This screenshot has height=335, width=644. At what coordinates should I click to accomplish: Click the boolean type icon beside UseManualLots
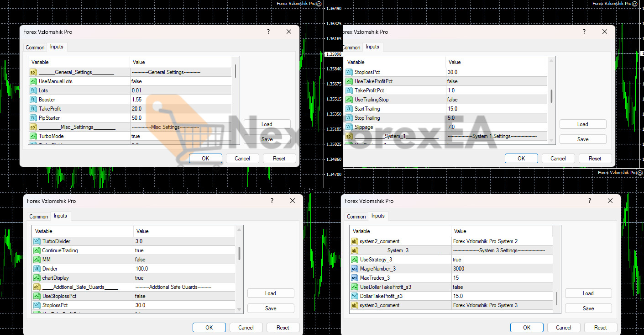pyautogui.click(x=33, y=81)
